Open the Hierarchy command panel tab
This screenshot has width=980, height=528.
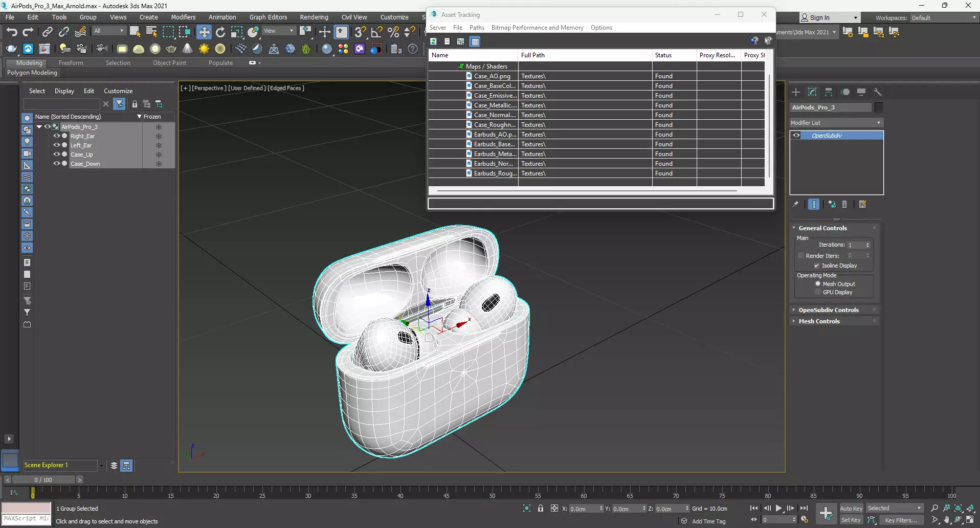pyautogui.click(x=829, y=92)
